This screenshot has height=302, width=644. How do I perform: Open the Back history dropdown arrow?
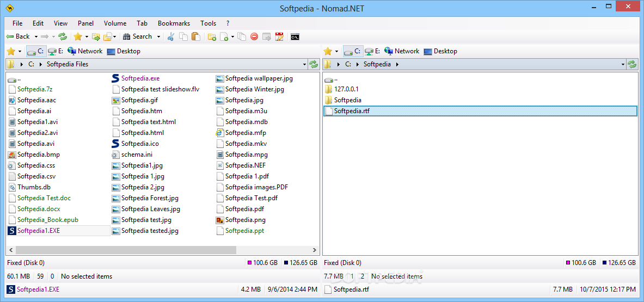point(36,37)
